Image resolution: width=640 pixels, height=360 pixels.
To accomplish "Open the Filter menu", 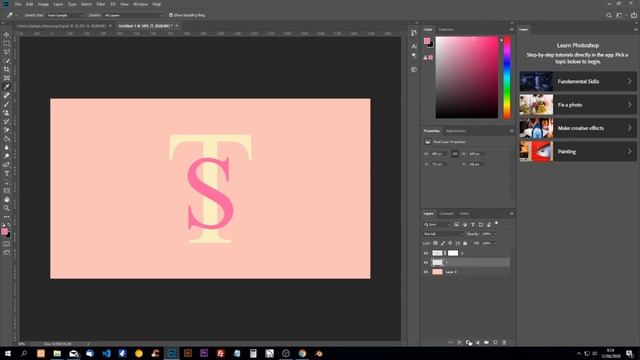I will pyautogui.click(x=101, y=4).
